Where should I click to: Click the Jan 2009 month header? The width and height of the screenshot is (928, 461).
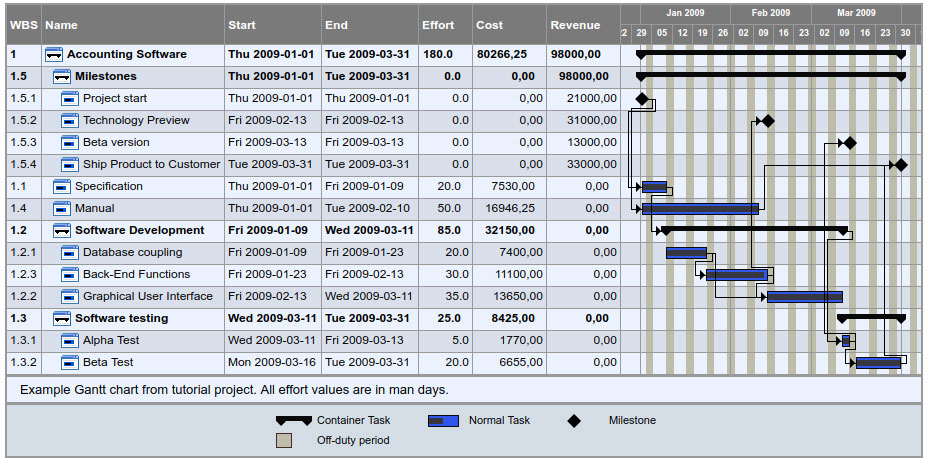click(685, 13)
